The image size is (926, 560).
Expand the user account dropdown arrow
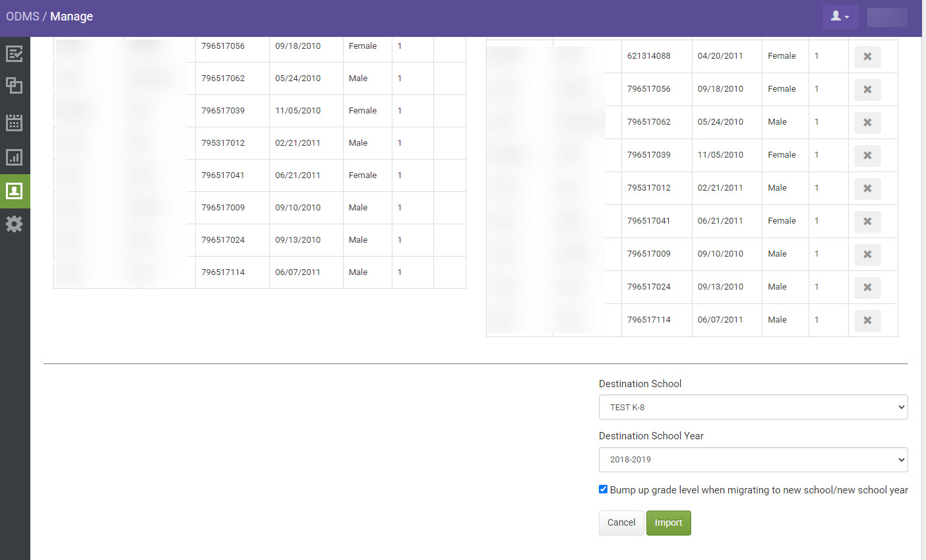coord(846,16)
